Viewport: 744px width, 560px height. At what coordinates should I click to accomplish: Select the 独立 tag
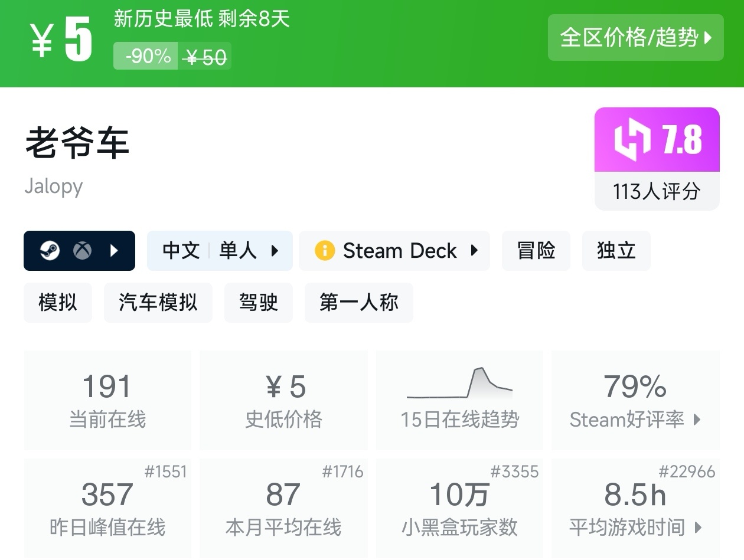point(616,251)
